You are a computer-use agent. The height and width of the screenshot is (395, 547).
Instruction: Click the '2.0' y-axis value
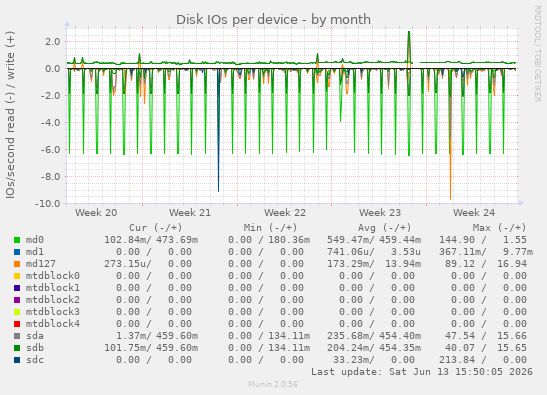[53, 42]
